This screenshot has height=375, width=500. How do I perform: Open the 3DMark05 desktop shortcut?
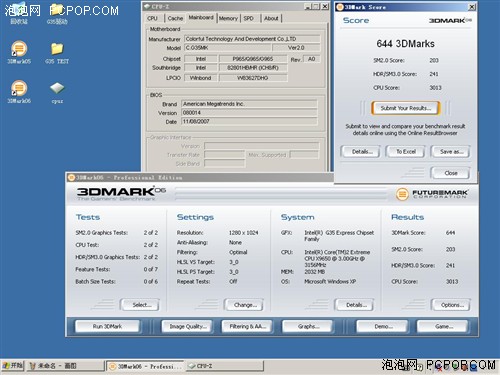coord(19,52)
